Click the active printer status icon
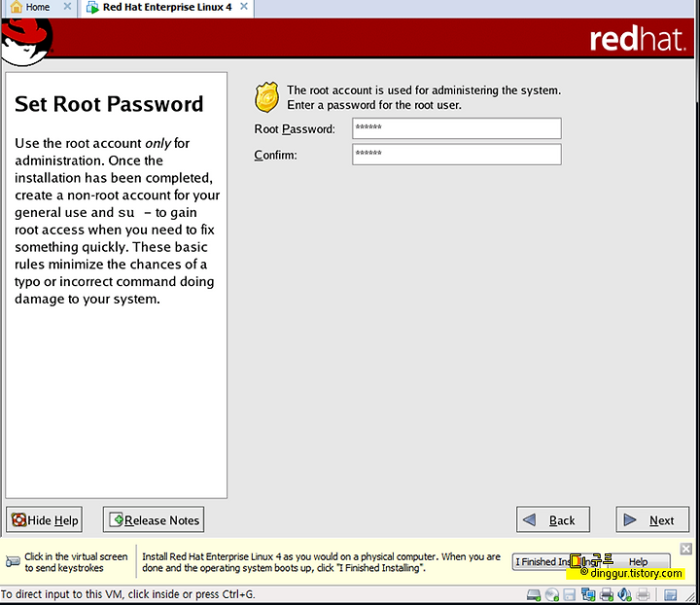 pos(607,595)
